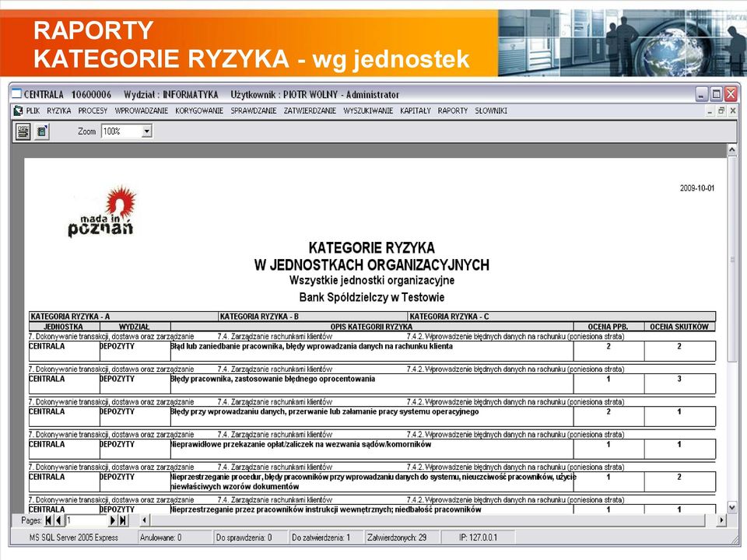Click the OCENA PPB. column header
This screenshot has height=560, width=747.
[x=608, y=327]
